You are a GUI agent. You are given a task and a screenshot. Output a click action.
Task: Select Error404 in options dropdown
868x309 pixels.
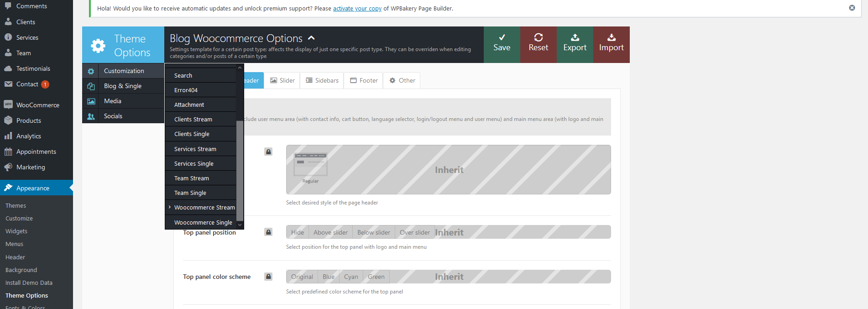click(201, 90)
